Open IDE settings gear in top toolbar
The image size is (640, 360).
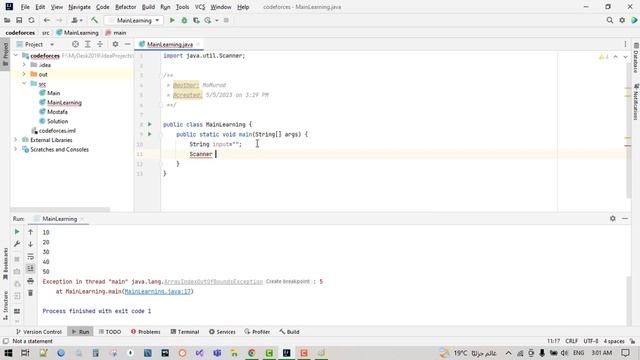[622, 20]
